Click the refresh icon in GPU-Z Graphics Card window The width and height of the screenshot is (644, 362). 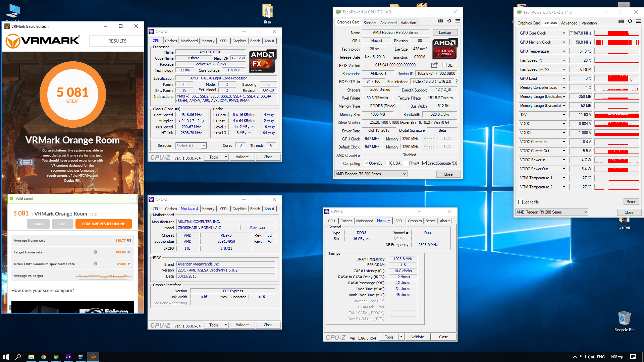point(449,21)
